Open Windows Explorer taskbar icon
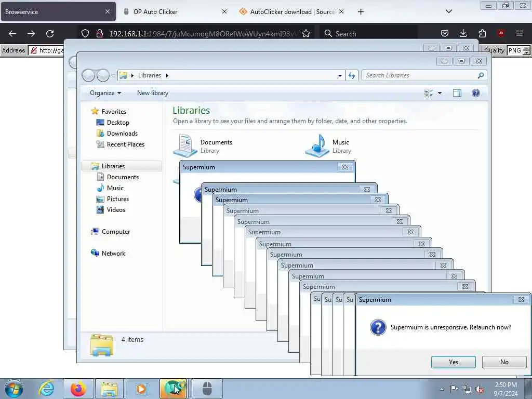 (109, 389)
